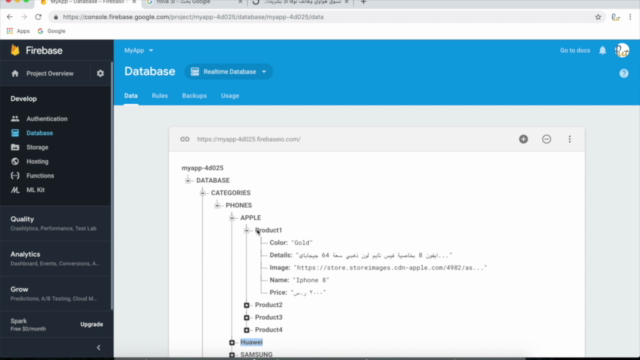Click the browser extension icon
This screenshot has height=360, width=640.
click(616, 17)
